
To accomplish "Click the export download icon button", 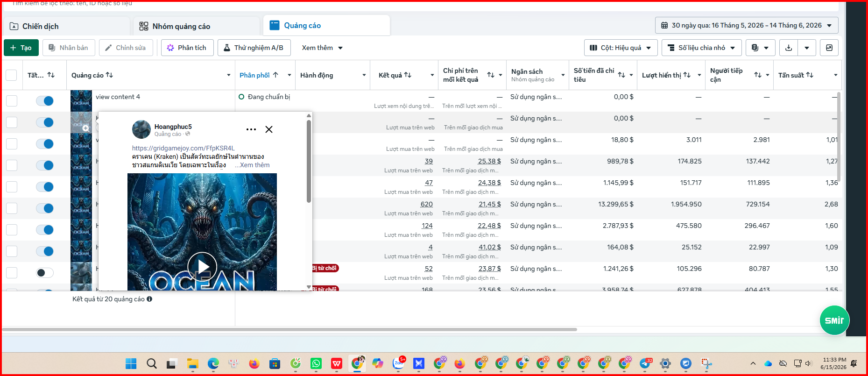I will point(789,48).
